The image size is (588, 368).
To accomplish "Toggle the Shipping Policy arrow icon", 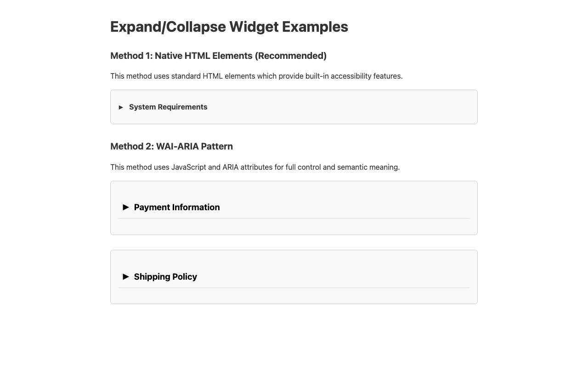I will (x=126, y=277).
